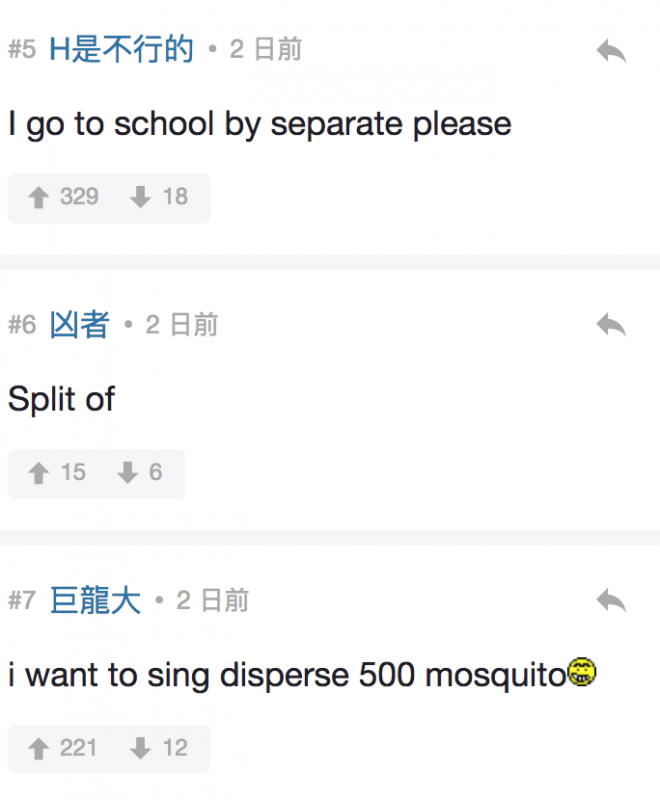Open profile of user 凶者

79,325
